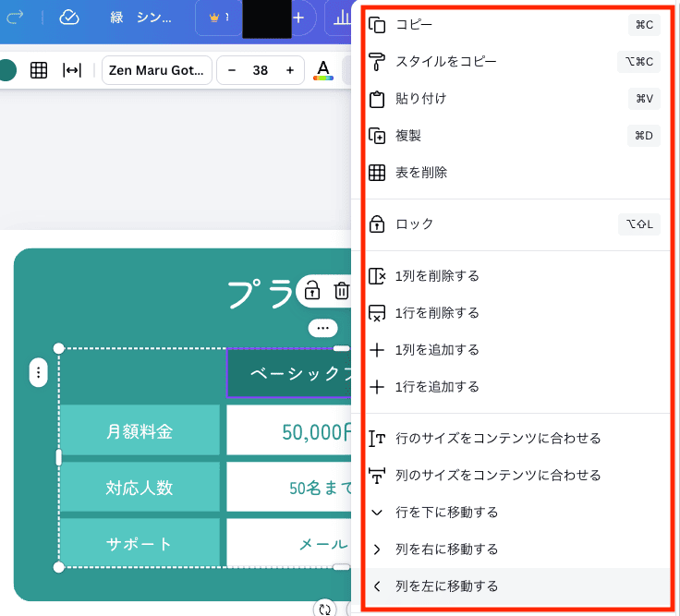Click the left-edge table resize handle
680x616 pixels.
[x=58, y=458]
